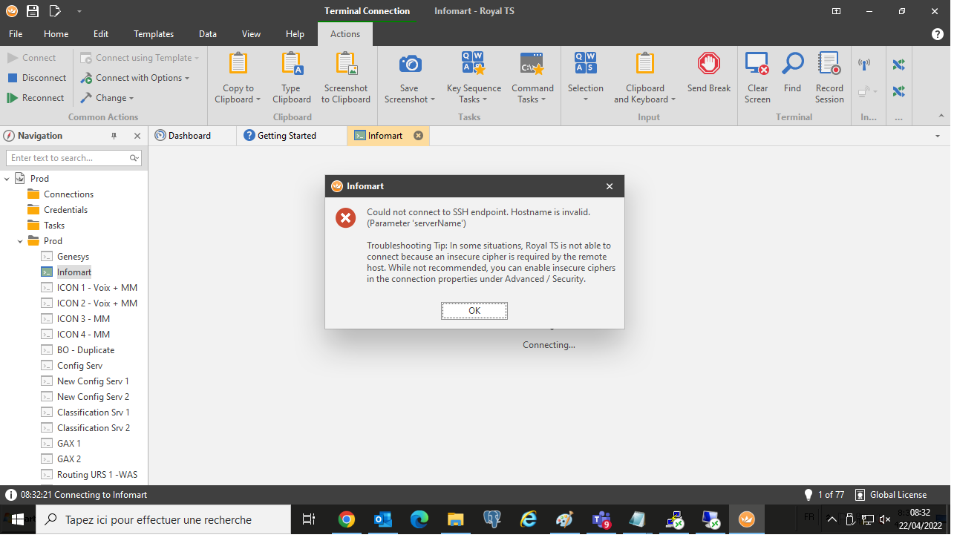Viewport: 980px width, 552px height.
Task: Select Genesys connection in the tree
Action: click(x=73, y=257)
